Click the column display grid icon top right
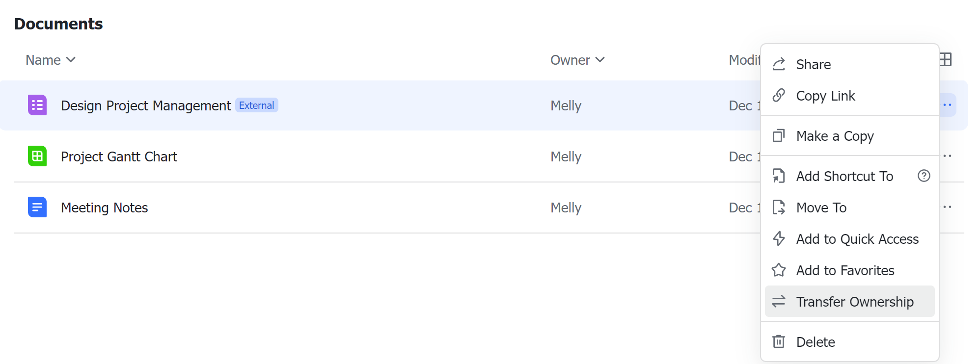 coord(945,59)
